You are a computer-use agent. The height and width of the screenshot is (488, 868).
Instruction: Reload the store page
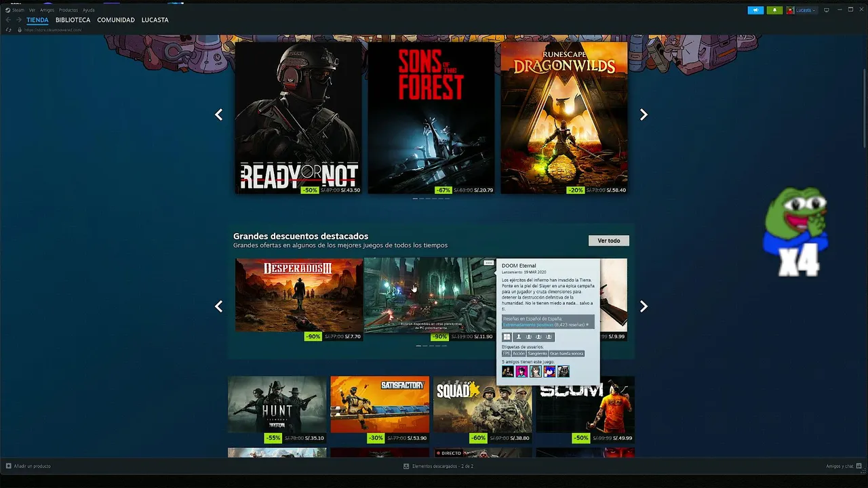point(9,30)
